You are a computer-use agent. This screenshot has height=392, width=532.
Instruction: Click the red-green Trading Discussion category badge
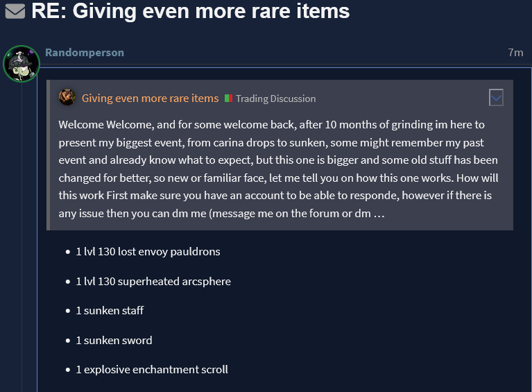pyautogui.click(x=228, y=99)
